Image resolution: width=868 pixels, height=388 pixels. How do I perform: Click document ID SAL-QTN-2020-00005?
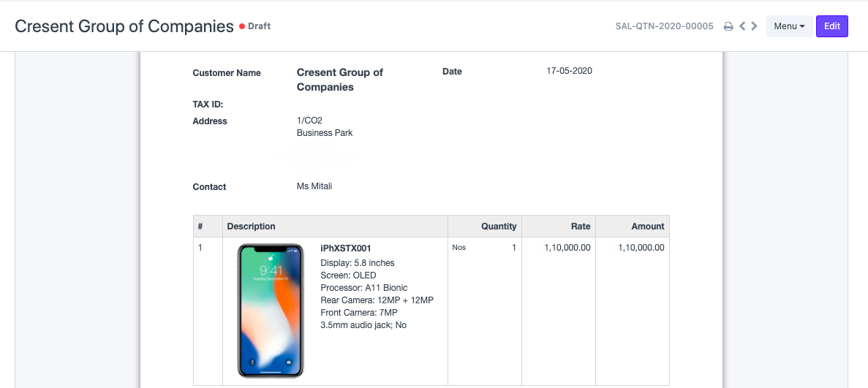(x=665, y=26)
